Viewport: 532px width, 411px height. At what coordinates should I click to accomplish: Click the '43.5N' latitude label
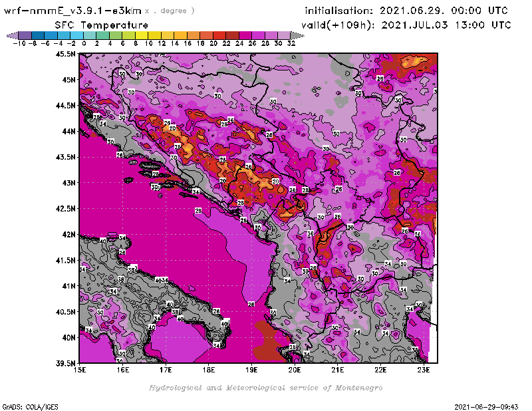point(65,157)
